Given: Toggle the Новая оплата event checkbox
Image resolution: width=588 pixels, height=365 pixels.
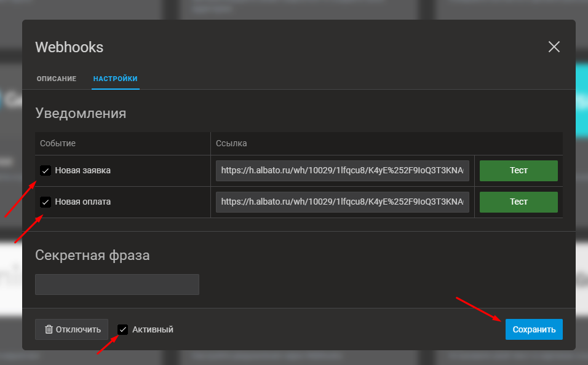Looking at the screenshot, I should click(x=46, y=202).
